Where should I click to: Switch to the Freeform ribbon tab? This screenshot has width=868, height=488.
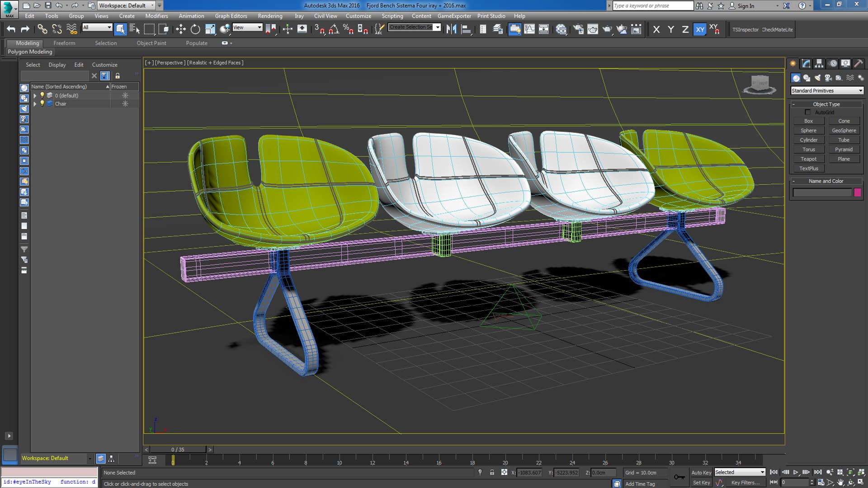click(64, 43)
